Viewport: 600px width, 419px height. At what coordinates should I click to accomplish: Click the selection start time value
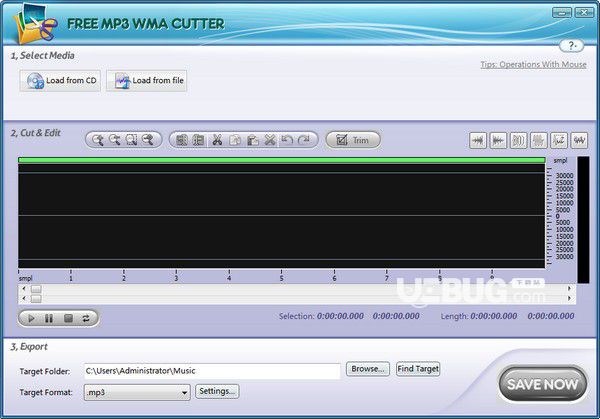(x=340, y=316)
